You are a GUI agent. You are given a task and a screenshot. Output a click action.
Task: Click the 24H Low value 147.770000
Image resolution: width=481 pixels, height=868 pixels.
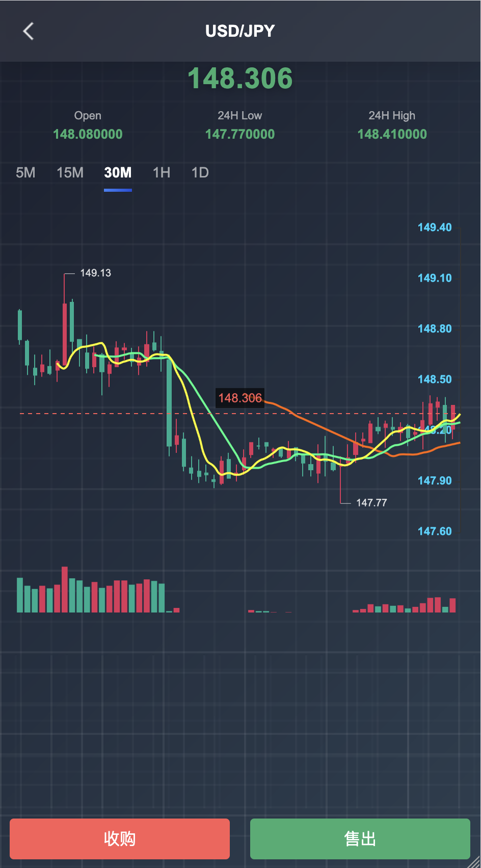(240, 134)
